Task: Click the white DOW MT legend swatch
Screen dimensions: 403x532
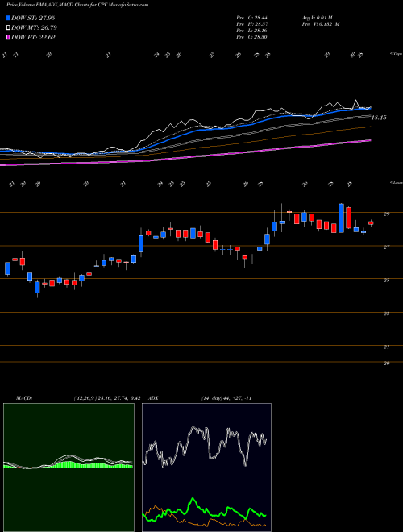Action: (x=8, y=28)
